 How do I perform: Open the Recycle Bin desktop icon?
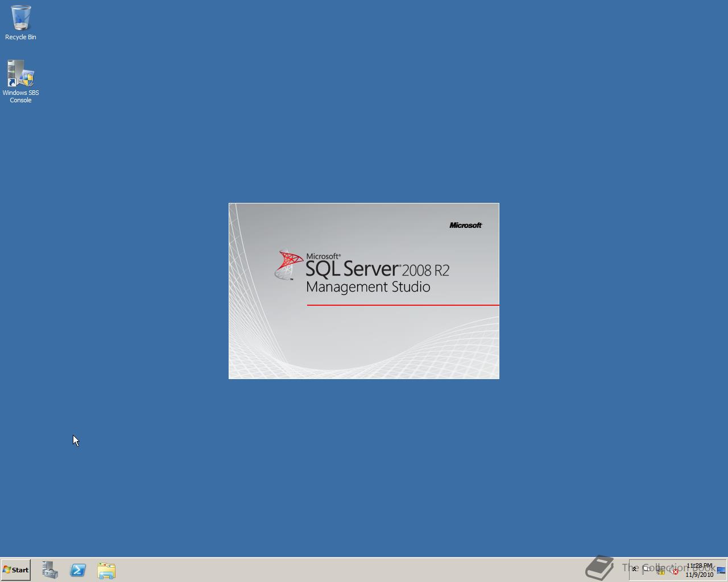pyautogui.click(x=20, y=23)
